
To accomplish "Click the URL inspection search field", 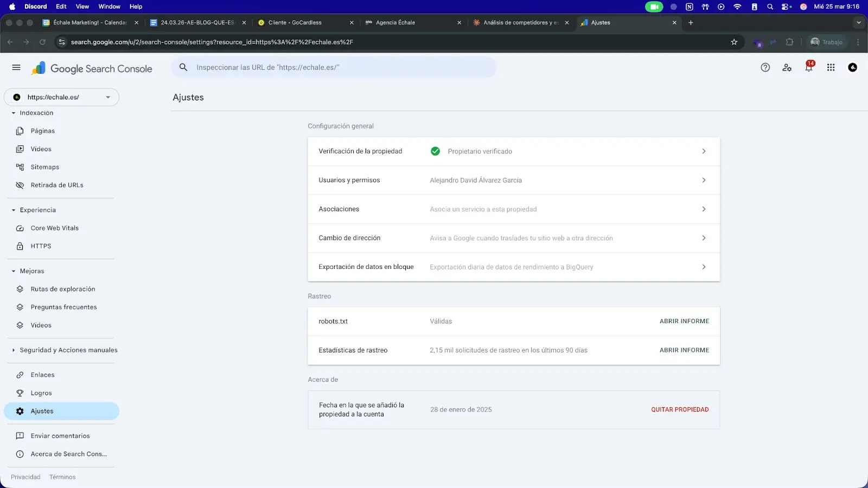I will coord(334,67).
